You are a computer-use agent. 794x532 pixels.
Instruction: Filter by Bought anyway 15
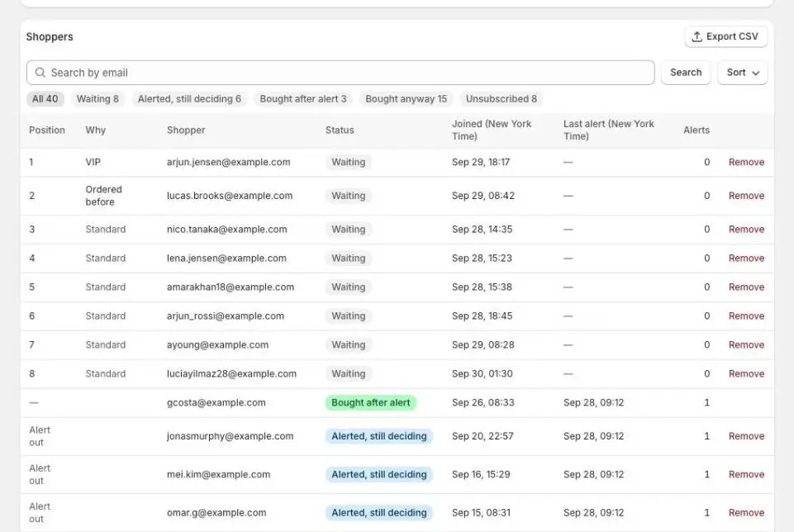407,98
